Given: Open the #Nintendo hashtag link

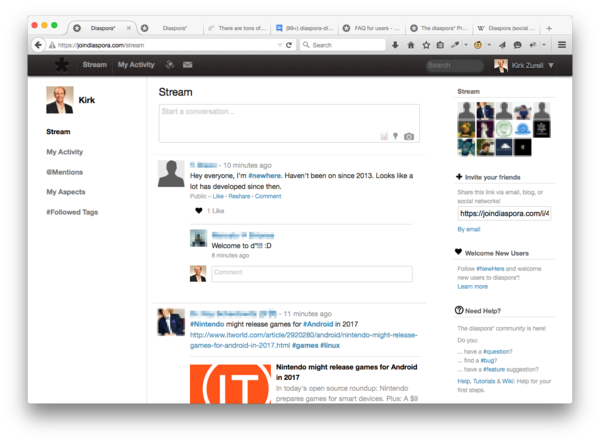Looking at the screenshot, I should point(207,324).
